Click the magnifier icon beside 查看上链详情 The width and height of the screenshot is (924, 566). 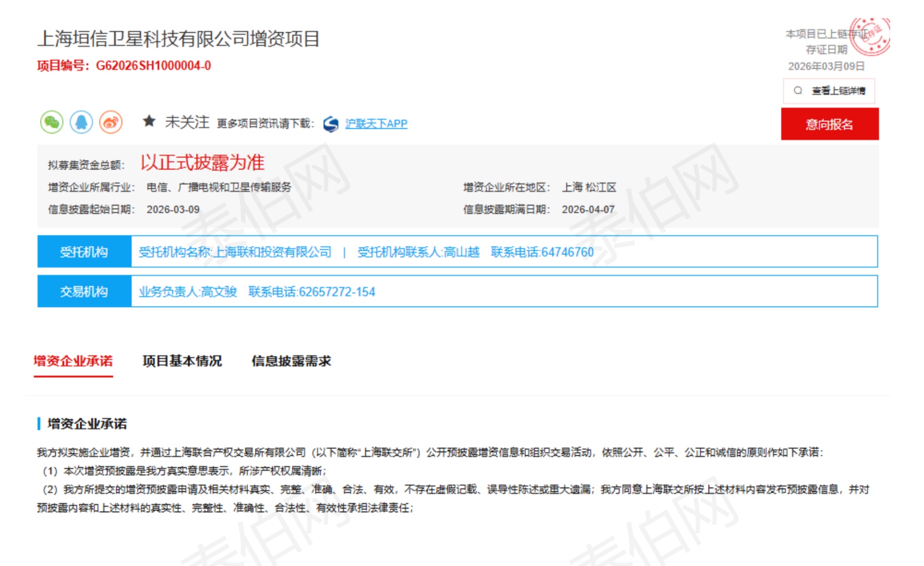pyautogui.click(x=798, y=91)
